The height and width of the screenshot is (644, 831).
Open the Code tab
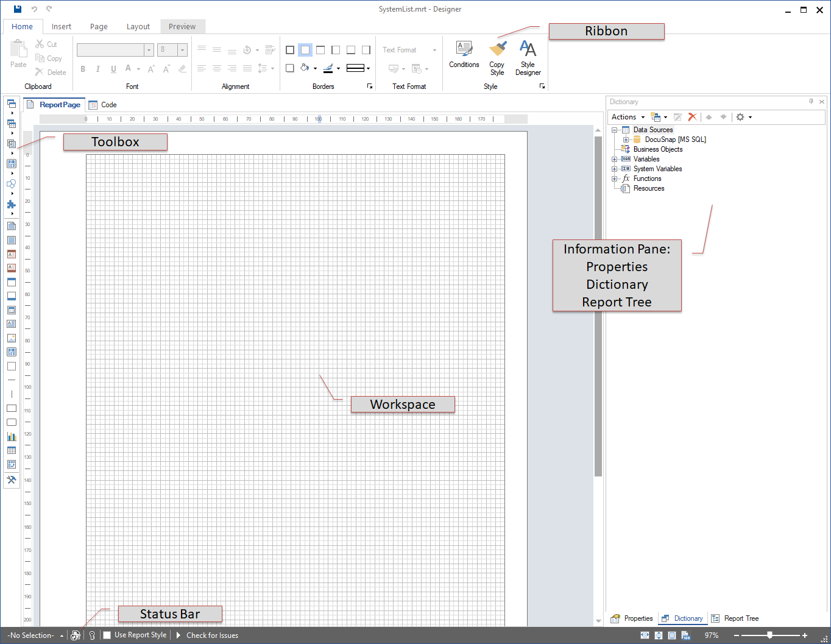[102, 105]
